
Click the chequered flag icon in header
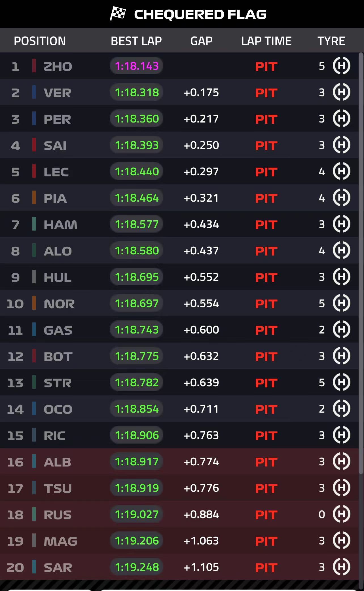tap(118, 14)
